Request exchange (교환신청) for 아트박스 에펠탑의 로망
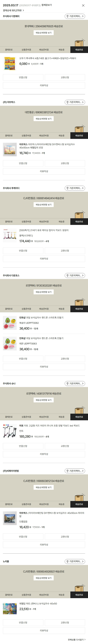This screenshot has height=644, width=88. (x=65, y=163)
